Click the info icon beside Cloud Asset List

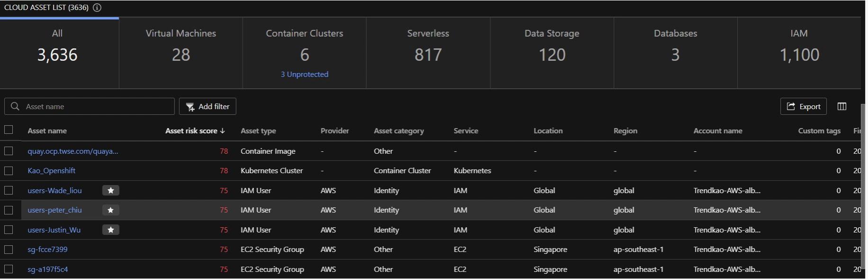[x=97, y=8]
